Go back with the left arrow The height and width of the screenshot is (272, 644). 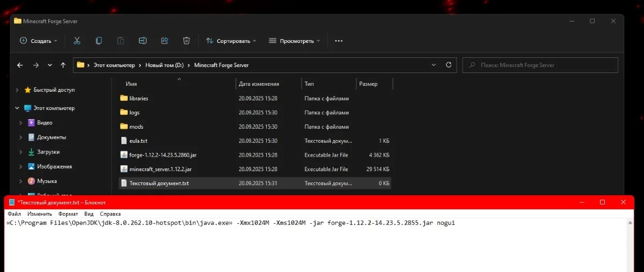20,65
